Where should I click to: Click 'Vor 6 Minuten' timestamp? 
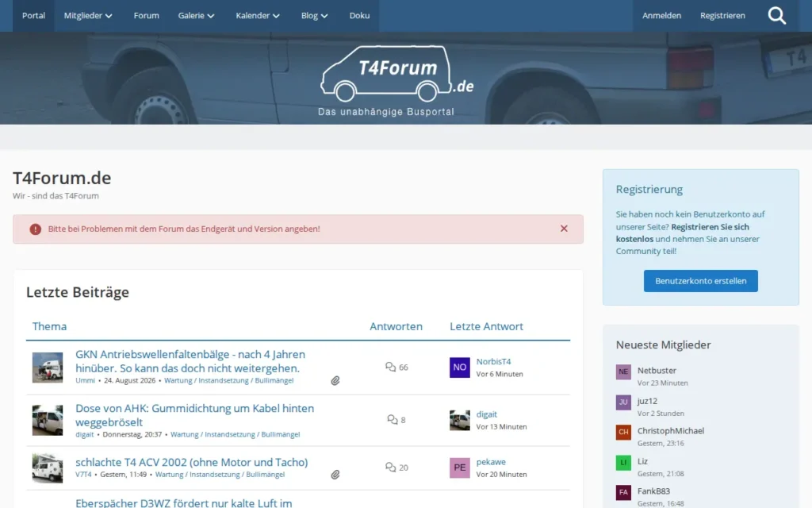pos(500,374)
